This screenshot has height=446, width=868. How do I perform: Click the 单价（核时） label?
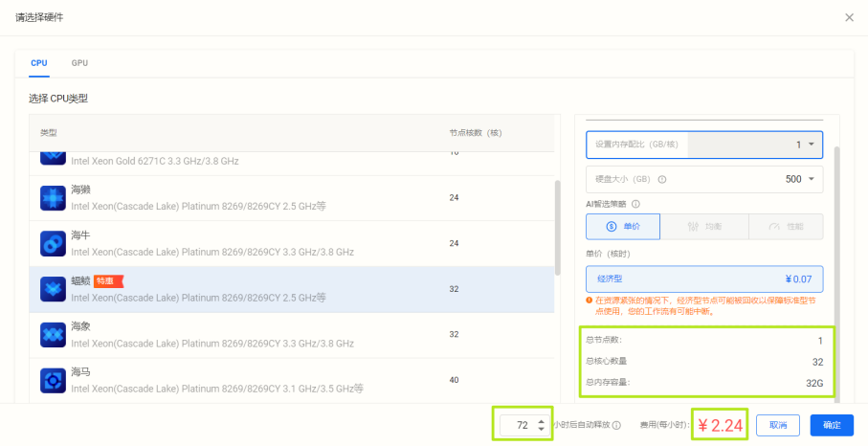(x=608, y=254)
